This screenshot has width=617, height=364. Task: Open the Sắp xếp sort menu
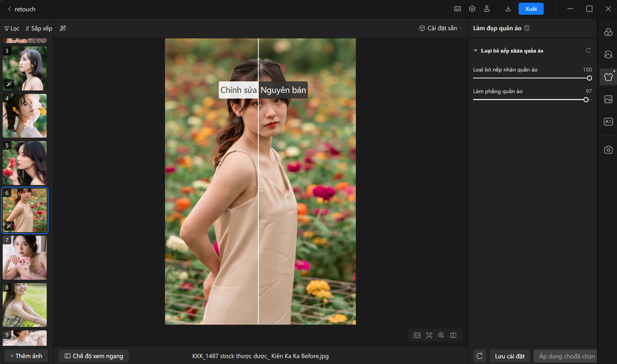pos(39,29)
